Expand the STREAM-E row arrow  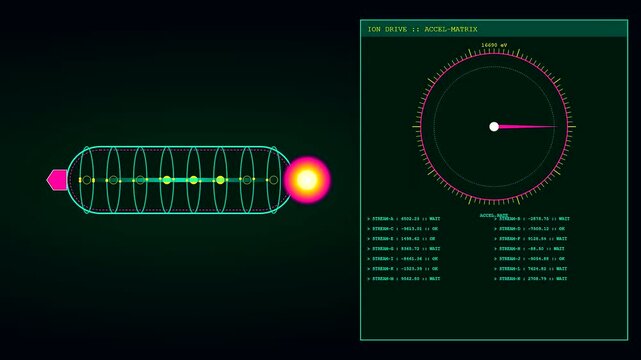pos(369,239)
